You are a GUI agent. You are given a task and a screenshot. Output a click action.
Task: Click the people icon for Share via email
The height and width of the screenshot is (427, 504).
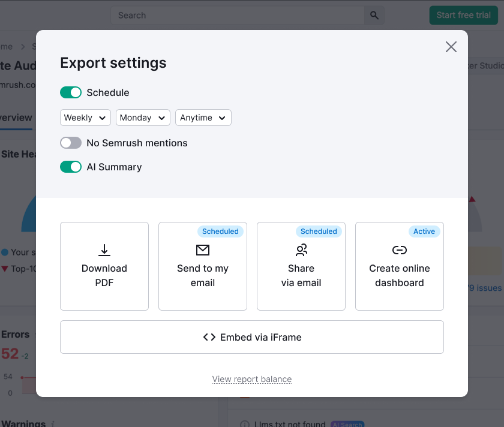pyautogui.click(x=301, y=250)
